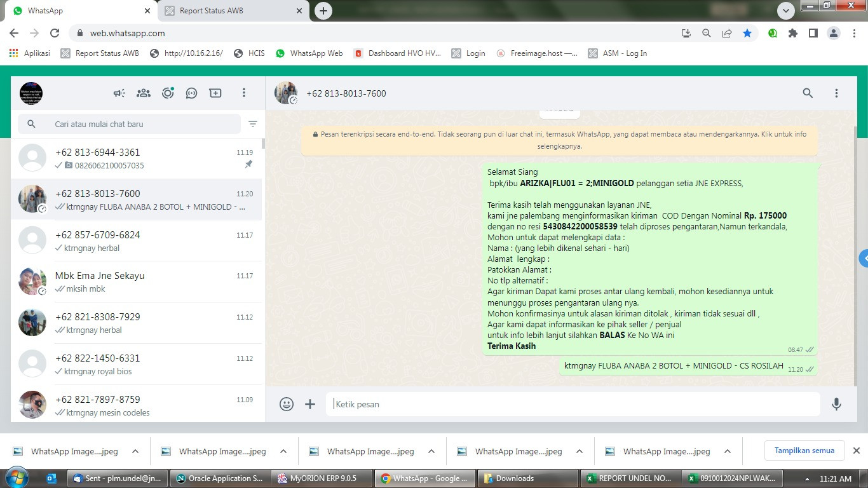Open a new browser tab
Viewport: 868px width, 488px height.
click(x=323, y=11)
